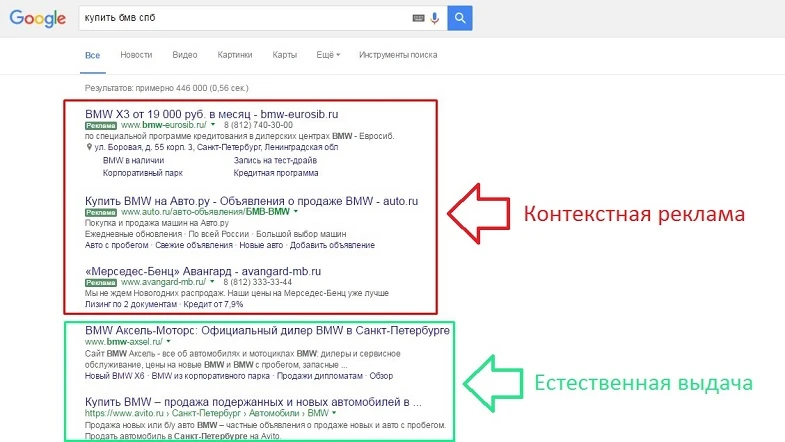Follow the Запись на тест-драйв sitelink

tap(269, 159)
